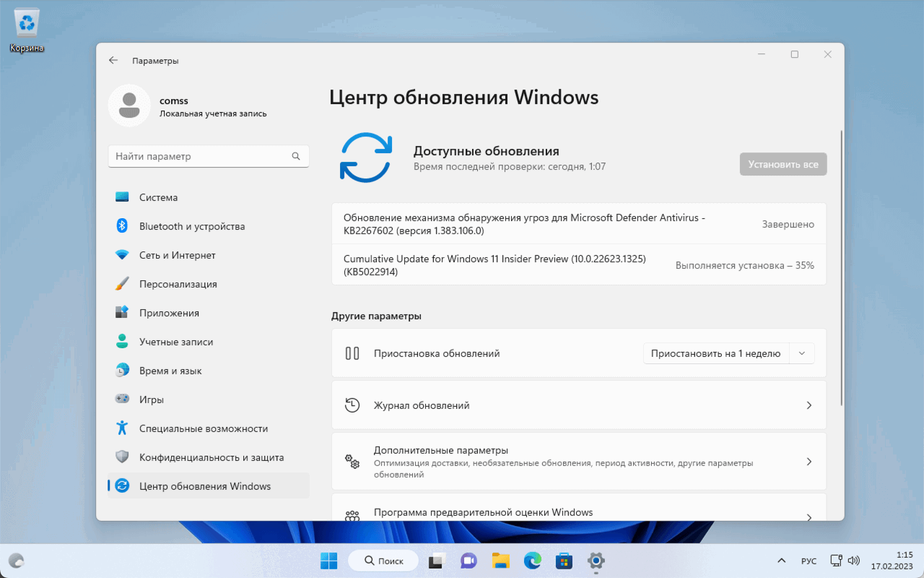The width and height of the screenshot is (924, 578).
Task: Select the Персонализация section
Action: [209, 284]
